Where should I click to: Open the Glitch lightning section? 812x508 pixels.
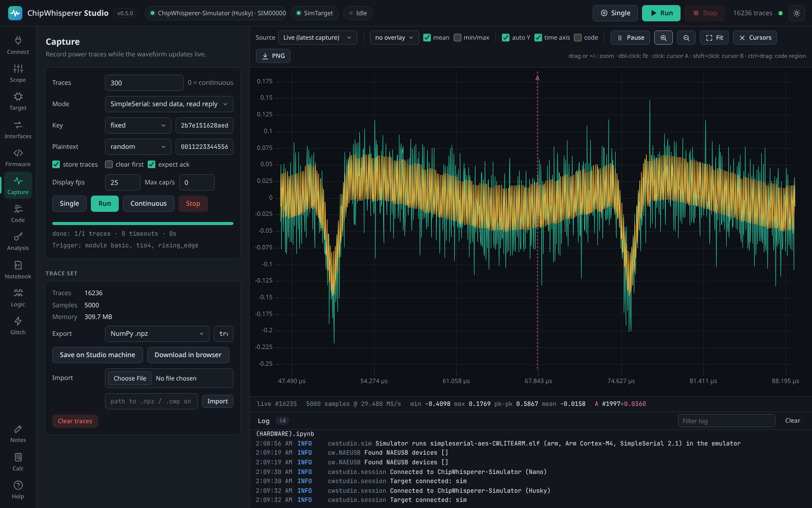click(18, 326)
